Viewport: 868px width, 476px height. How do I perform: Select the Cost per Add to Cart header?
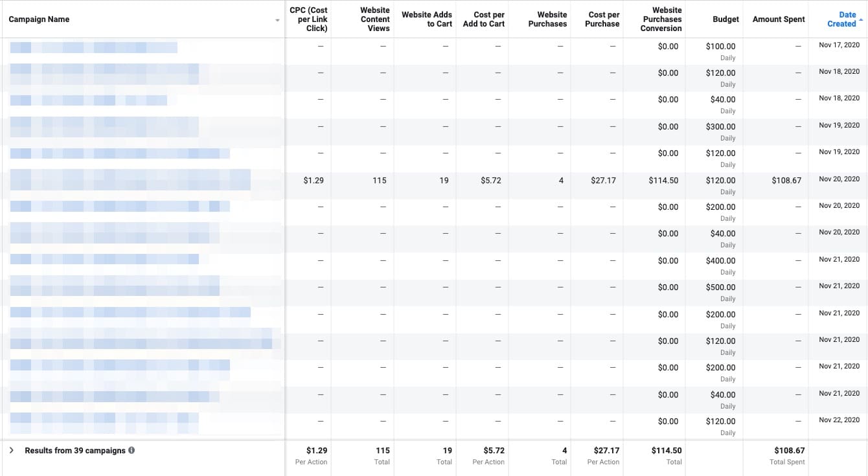(483, 19)
